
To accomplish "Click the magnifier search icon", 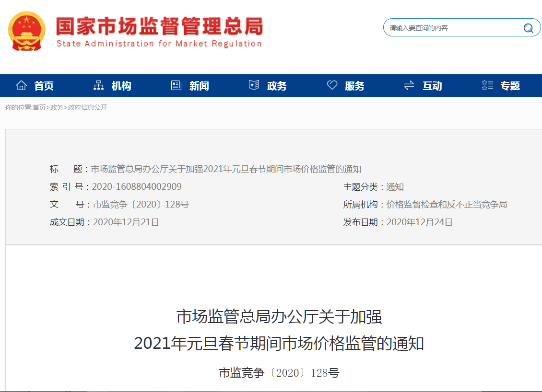I will 528,28.
